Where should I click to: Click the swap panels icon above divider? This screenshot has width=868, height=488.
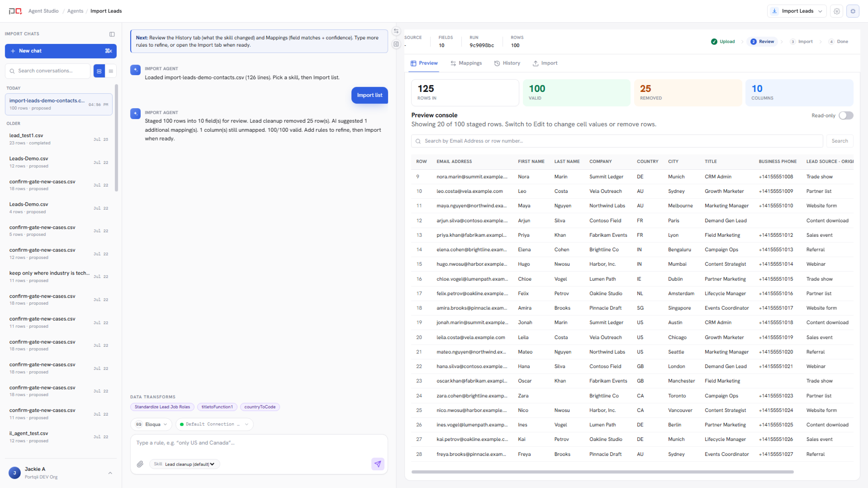tap(396, 31)
